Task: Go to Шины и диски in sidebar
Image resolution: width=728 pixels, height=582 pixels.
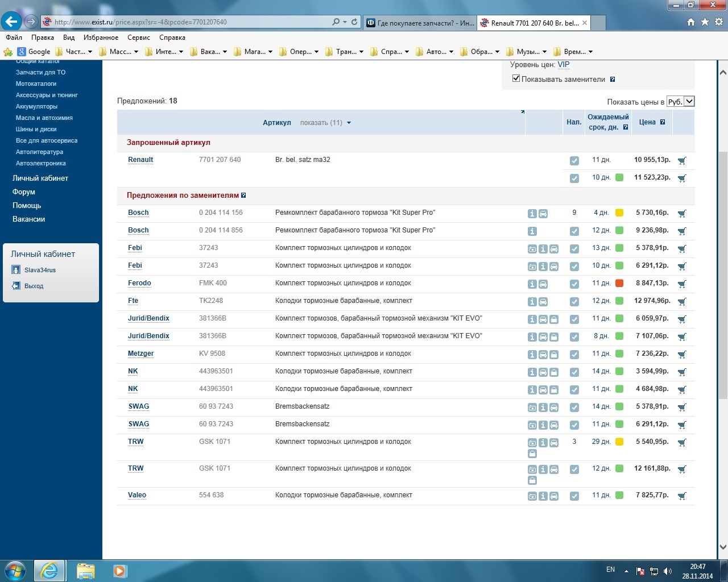Action: [36, 129]
